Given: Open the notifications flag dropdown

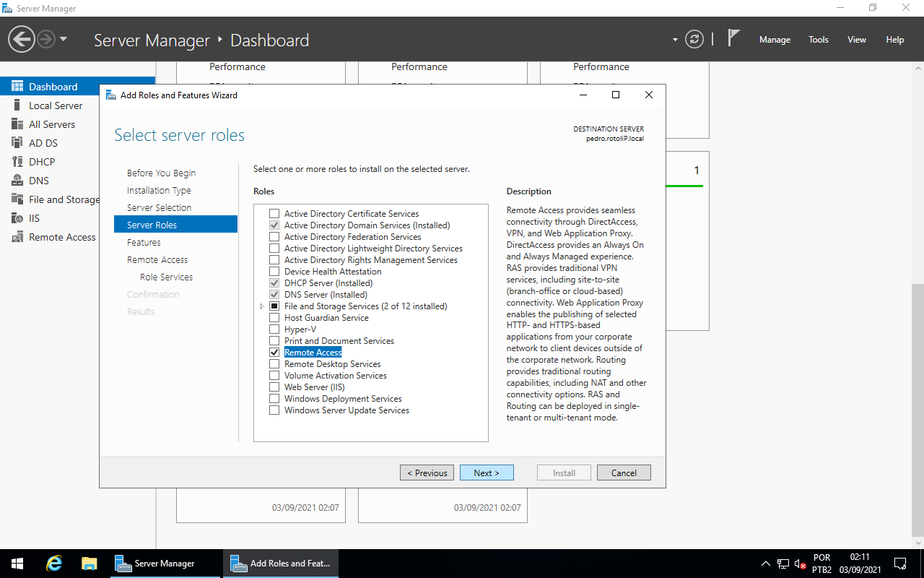Looking at the screenshot, I should pos(733,37).
